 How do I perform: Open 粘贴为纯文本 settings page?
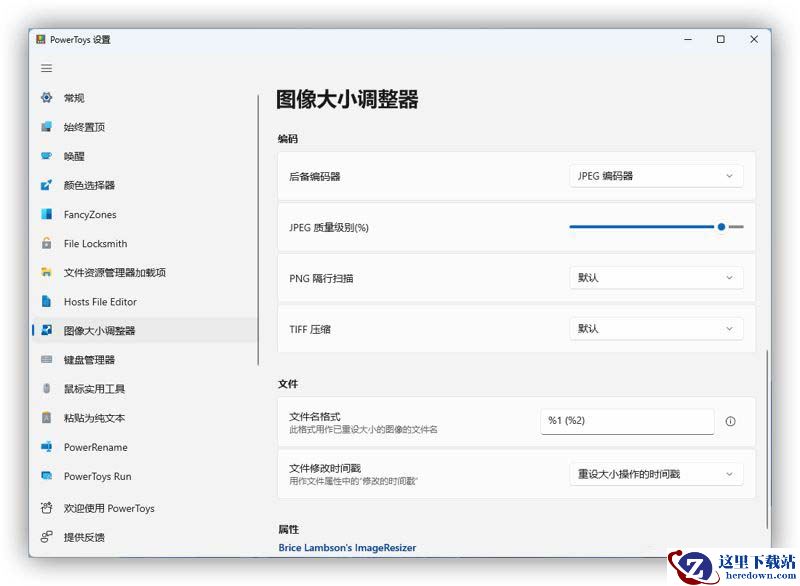coord(146,418)
